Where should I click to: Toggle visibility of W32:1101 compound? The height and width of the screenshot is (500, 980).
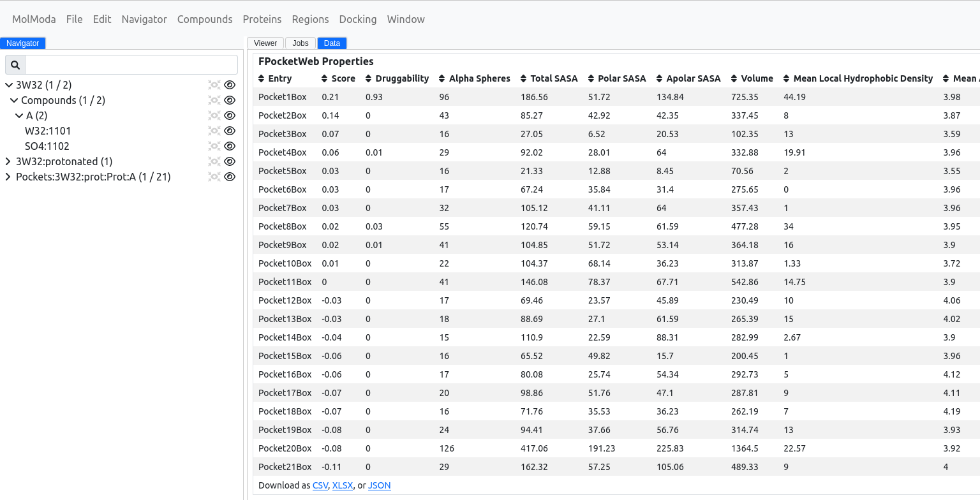click(230, 131)
